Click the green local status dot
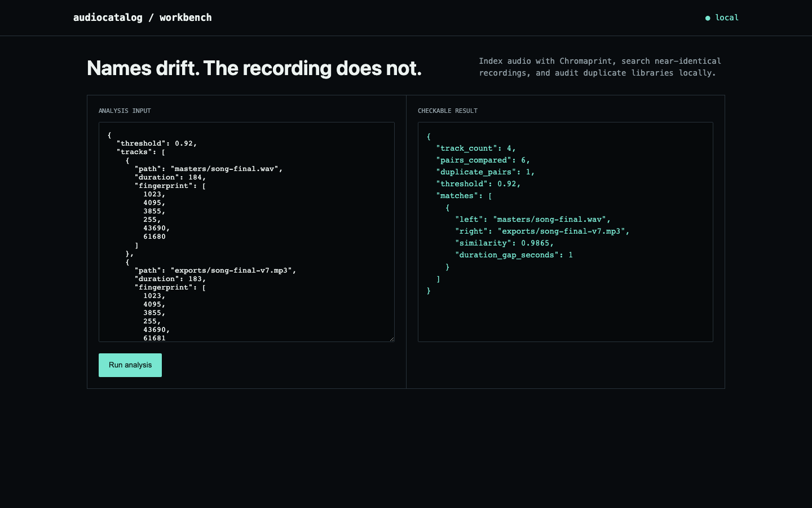This screenshot has height=508, width=812. 708,18
